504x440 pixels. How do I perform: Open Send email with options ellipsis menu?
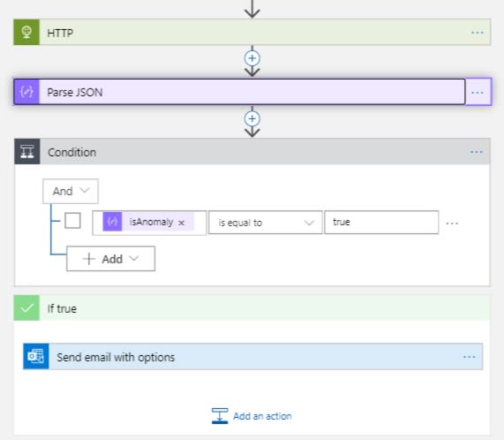(x=470, y=357)
